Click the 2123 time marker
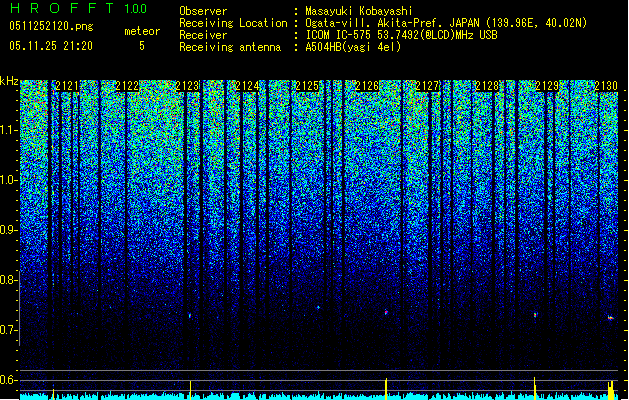Viewport: 629px width, 400px height. [x=187, y=86]
